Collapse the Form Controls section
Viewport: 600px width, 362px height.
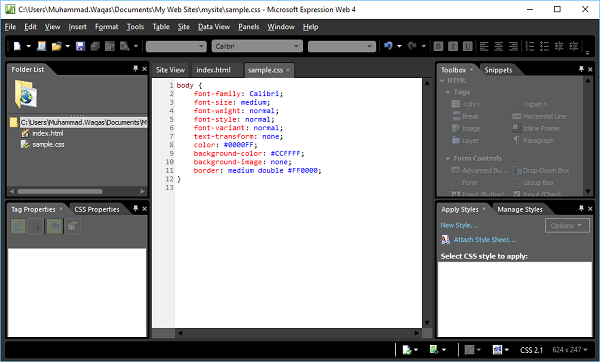point(448,158)
